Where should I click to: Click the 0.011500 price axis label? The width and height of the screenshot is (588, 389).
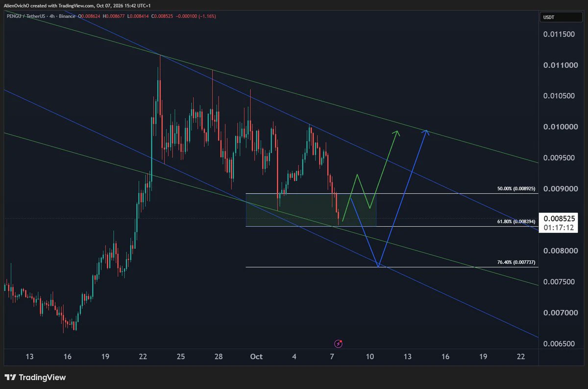click(559, 34)
